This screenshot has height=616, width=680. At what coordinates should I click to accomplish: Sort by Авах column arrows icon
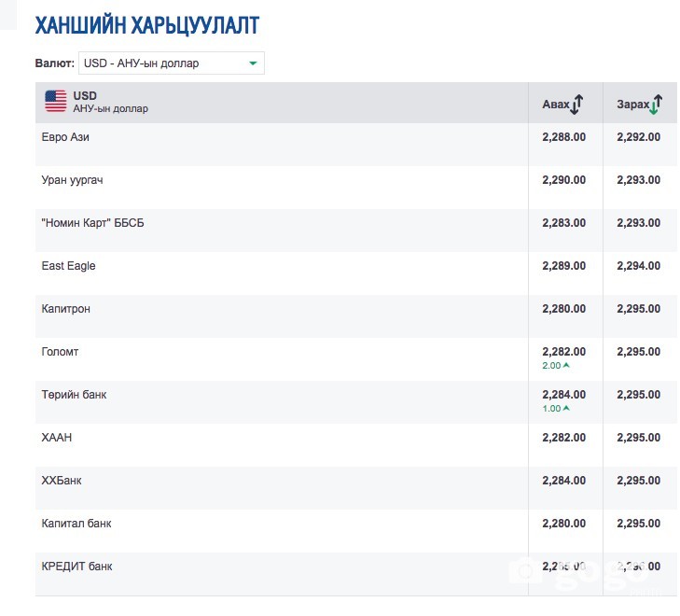point(576,105)
